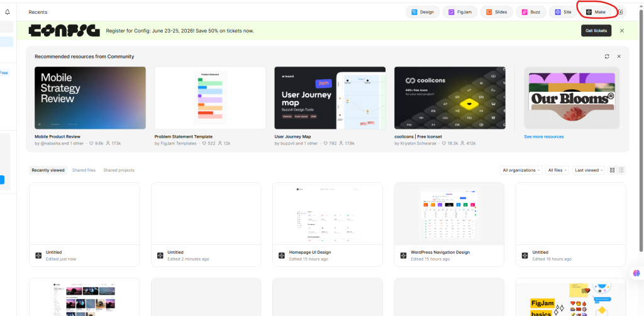644x316 pixels.
Task: Switch to list view layout
Action: [621, 170]
